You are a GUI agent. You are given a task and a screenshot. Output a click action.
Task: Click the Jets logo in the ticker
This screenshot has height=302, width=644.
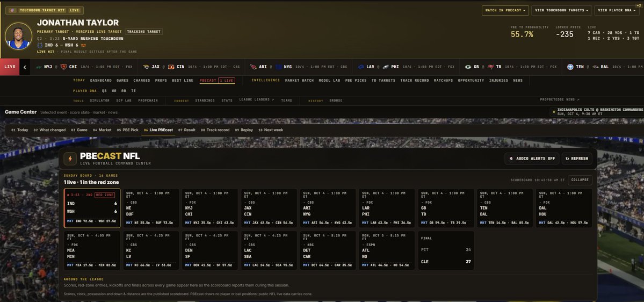pos(39,67)
